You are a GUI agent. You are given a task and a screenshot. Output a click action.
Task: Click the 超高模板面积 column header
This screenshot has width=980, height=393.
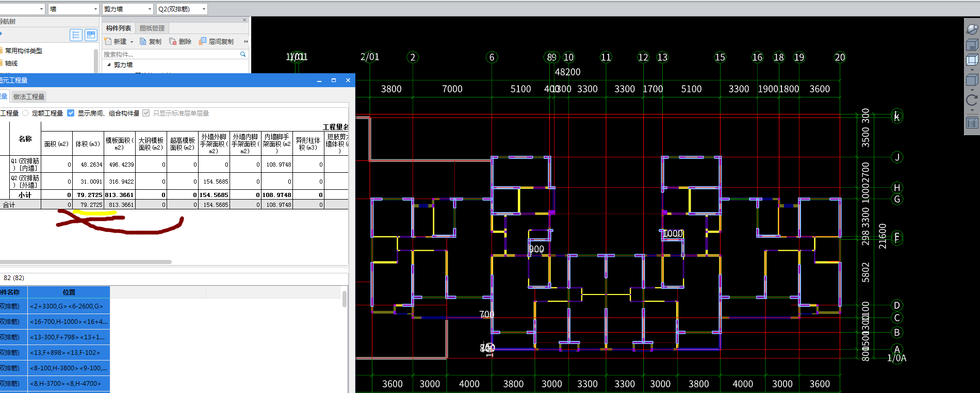[183, 144]
